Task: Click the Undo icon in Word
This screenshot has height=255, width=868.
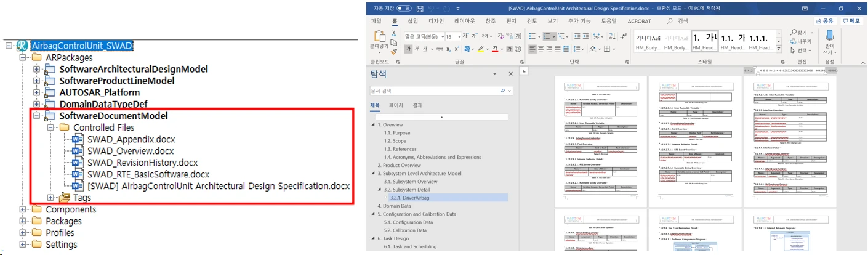Action: pos(432,9)
